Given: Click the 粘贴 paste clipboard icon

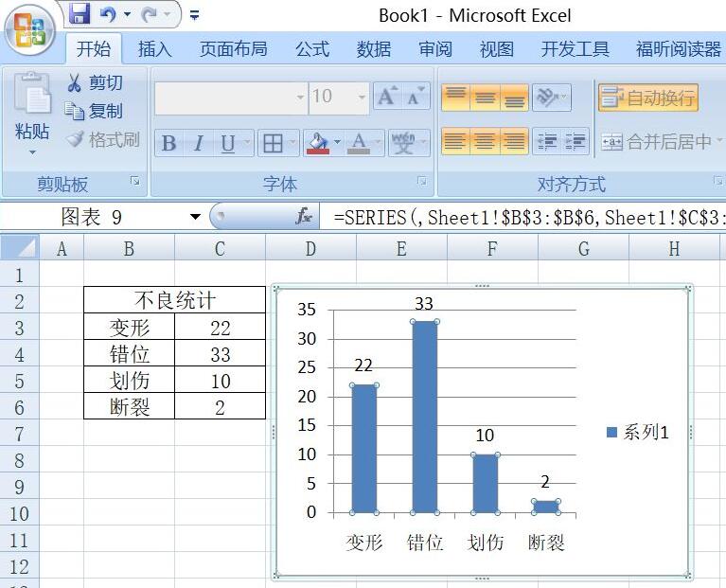Looking at the screenshot, I should click(x=31, y=93).
